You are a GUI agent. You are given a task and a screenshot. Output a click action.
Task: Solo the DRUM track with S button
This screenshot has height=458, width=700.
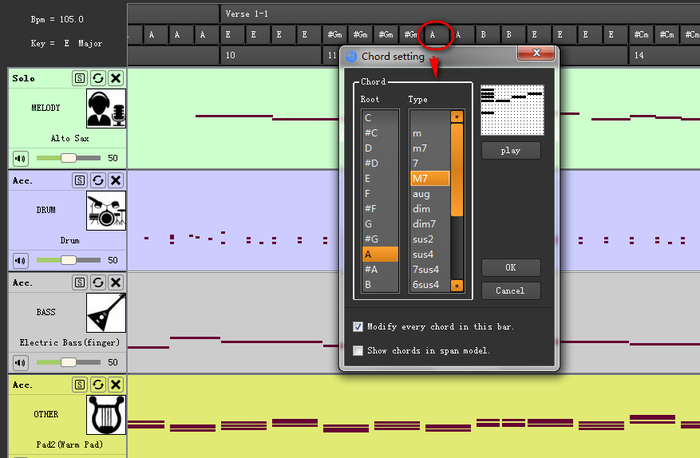click(x=79, y=180)
